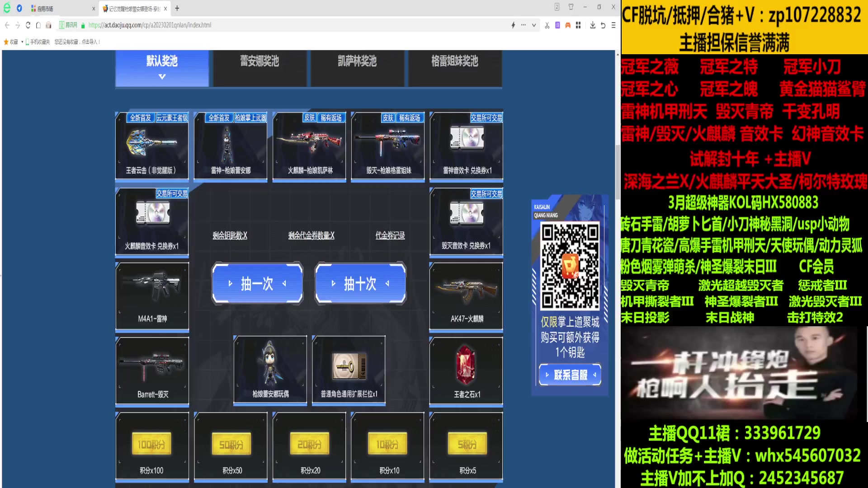Screen dimensions: 868x488
Task: Click the undo closed tab icon
Action: 603,25
